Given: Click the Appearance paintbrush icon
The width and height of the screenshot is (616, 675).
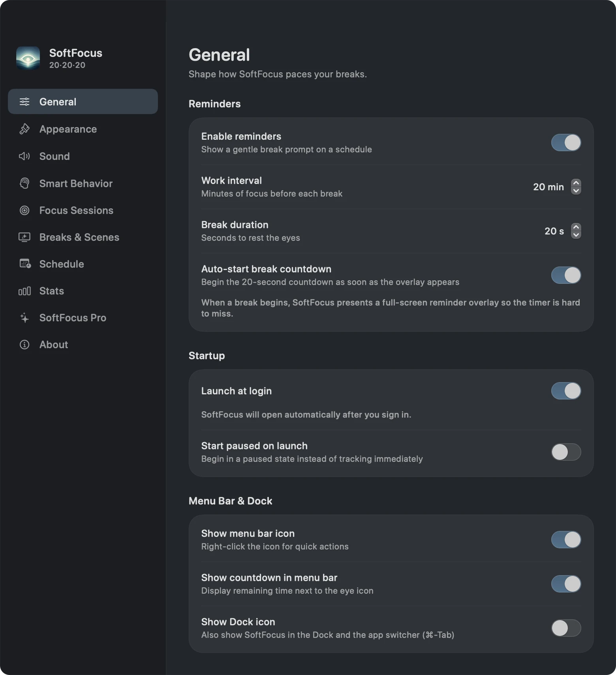Looking at the screenshot, I should click(x=24, y=129).
